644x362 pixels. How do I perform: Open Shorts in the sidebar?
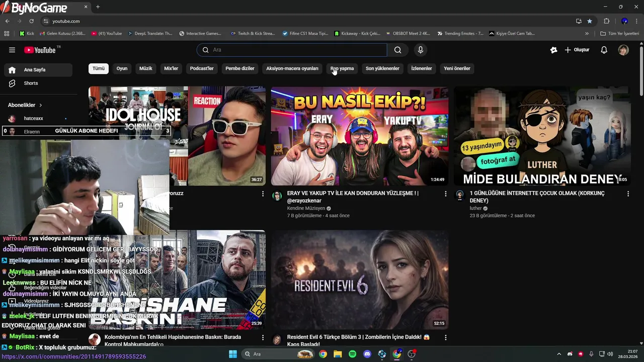38,83
